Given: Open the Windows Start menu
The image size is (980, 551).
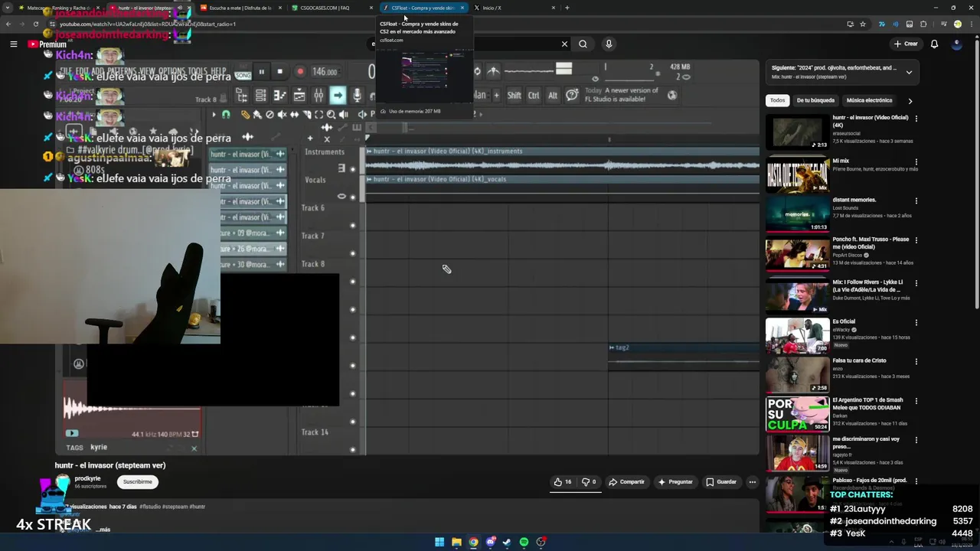Looking at the screenshot, I should pos(439,542).
